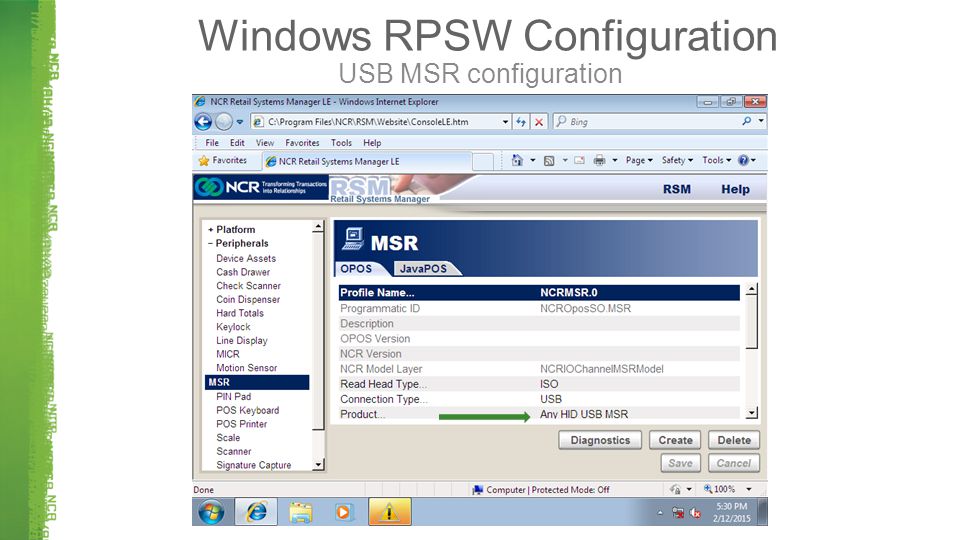The height and width of the screenshot is (540, 960).
Task: Open Internet Explorer from taskbar
Action: click(257, 512)
